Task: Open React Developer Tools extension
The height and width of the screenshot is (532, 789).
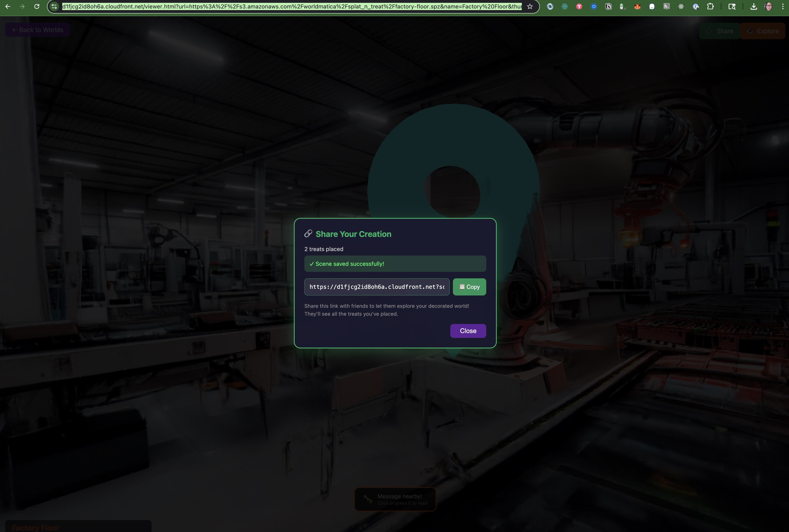Action: [681, 6]
